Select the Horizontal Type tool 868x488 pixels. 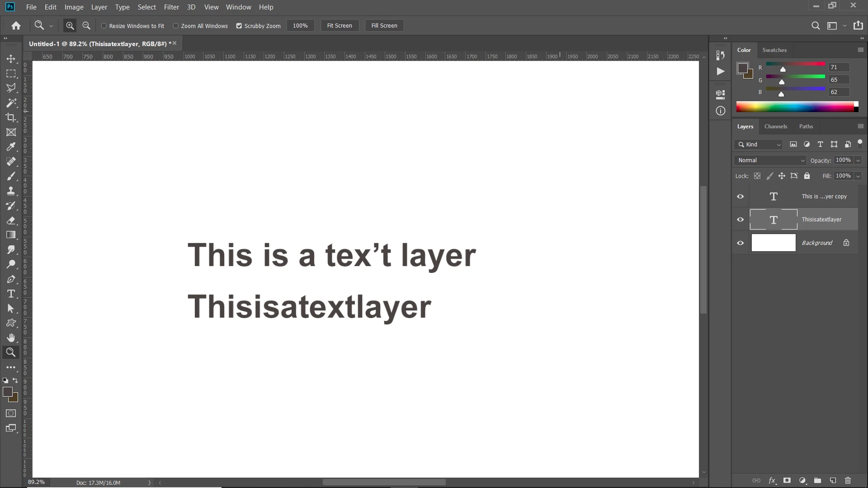[11, 294]
